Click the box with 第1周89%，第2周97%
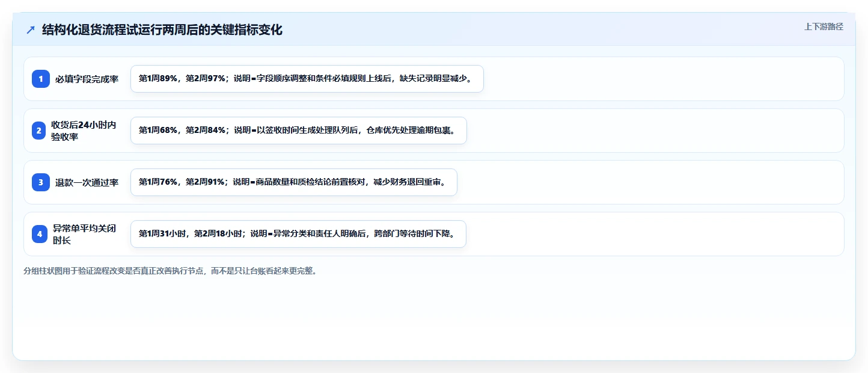 coord(307,79)
